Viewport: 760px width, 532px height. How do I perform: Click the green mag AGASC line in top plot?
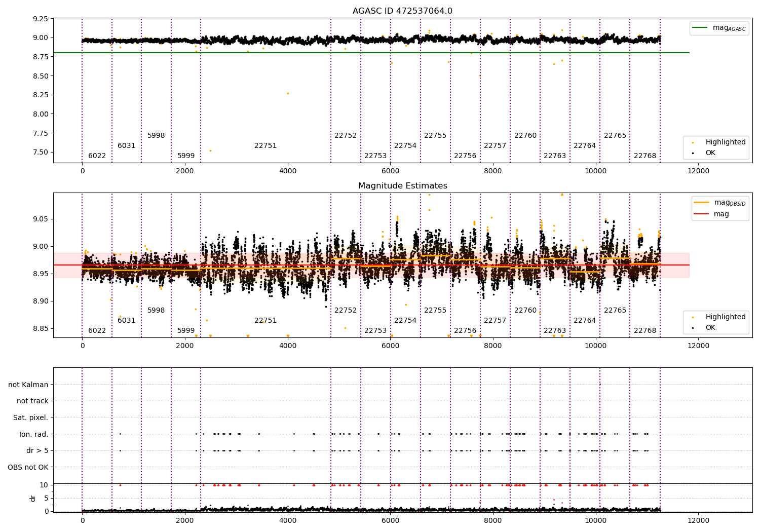371,53
